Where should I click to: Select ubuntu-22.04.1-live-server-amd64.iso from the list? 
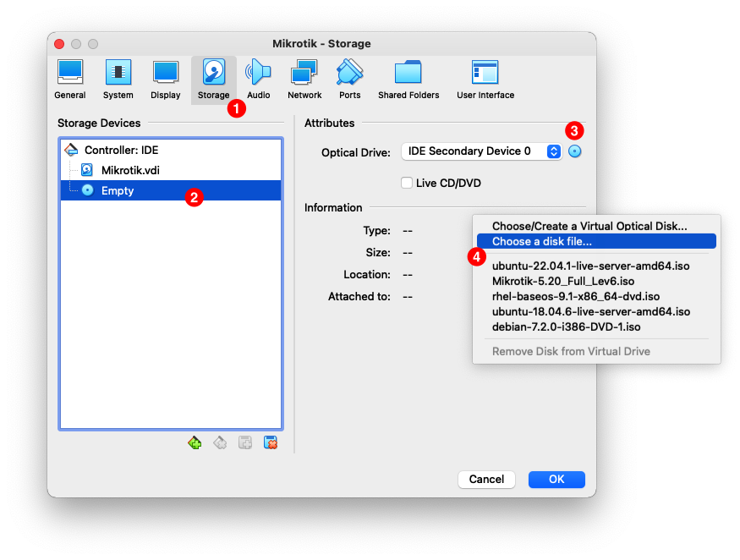pos(590,266)
